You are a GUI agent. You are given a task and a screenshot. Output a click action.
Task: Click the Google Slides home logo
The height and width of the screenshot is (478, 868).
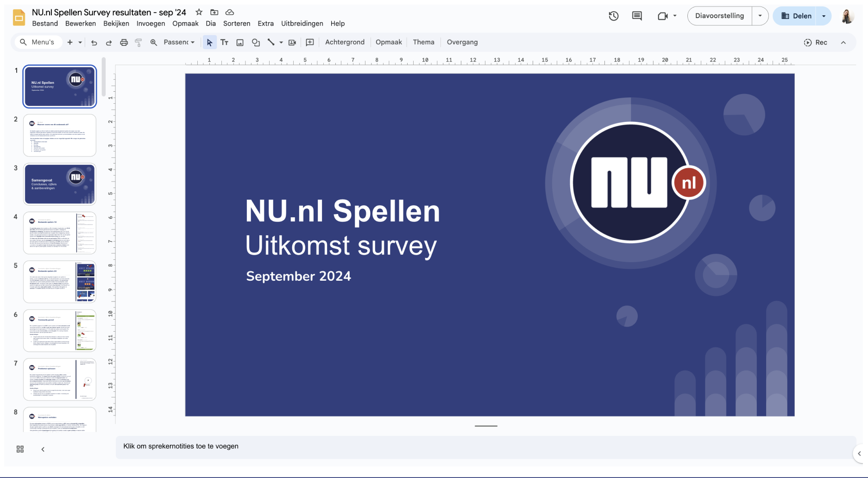click(19, 18)
